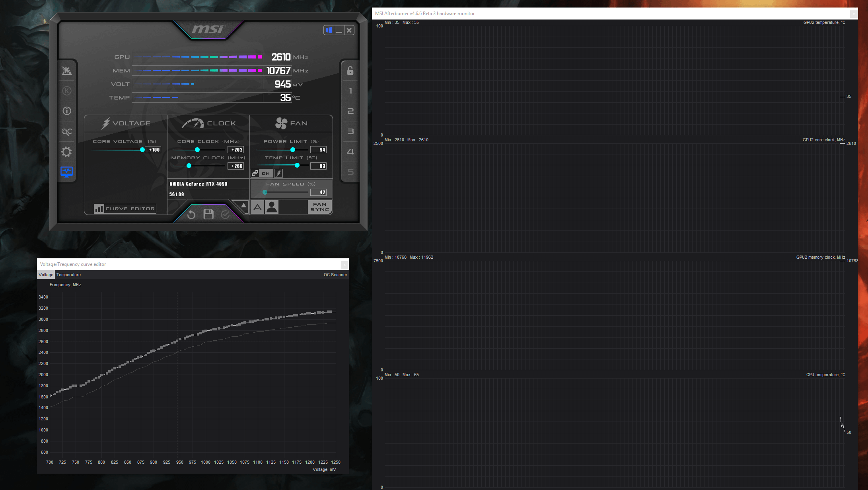This screenshot has width=868, height=490.
Task: Click 'Min : 10768 Max : 11962' text
Action: coord(409,257)
